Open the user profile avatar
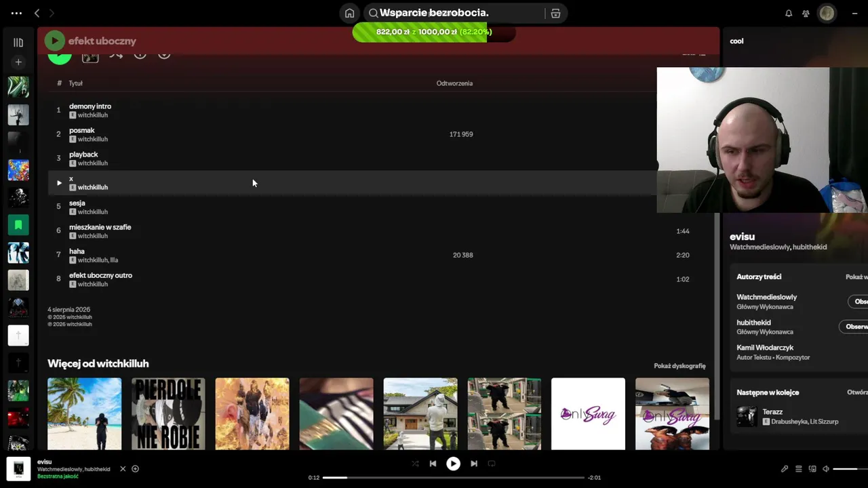868x488 pixels. (827, 13)
